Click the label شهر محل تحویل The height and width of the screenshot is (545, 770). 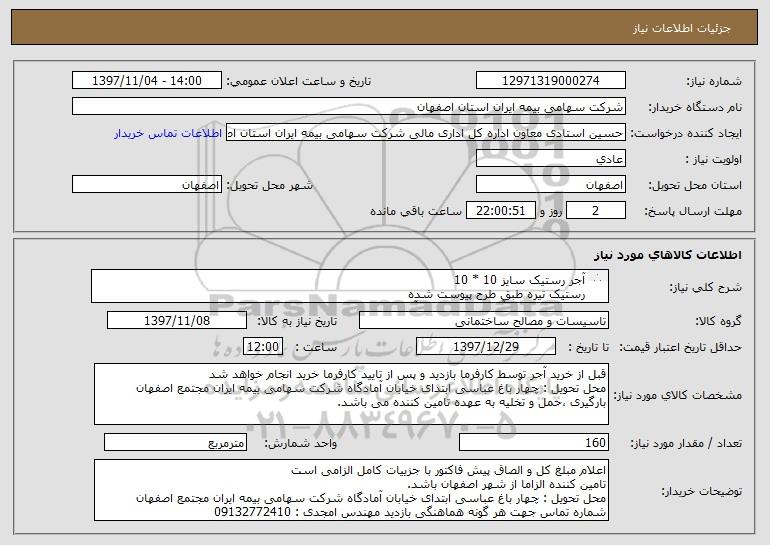point(269,186)
